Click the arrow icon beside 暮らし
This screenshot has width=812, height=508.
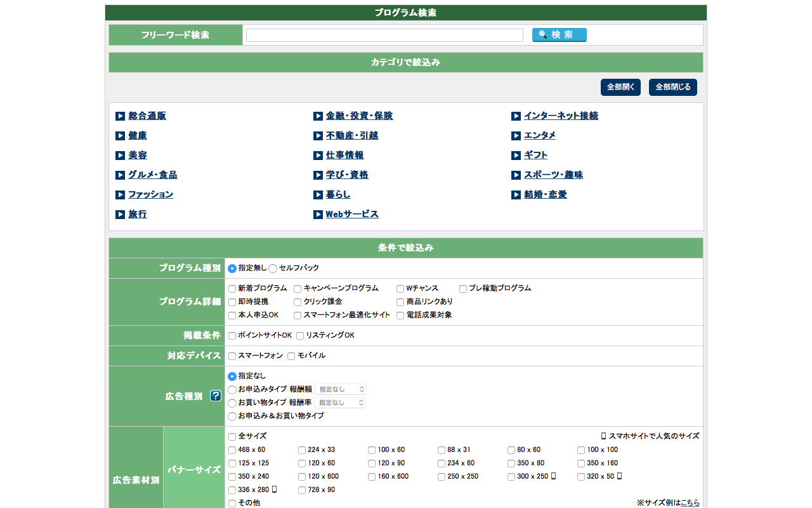(x=318, y=195)
